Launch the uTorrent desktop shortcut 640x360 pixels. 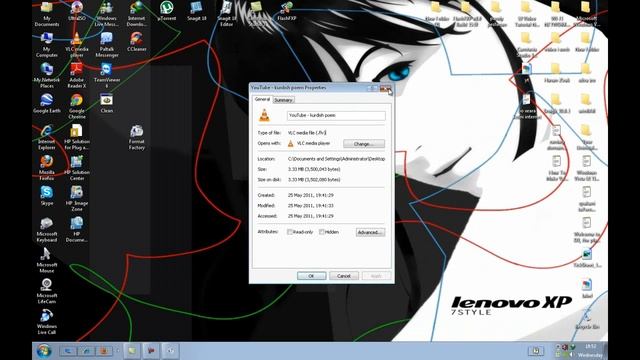point(167,11)
